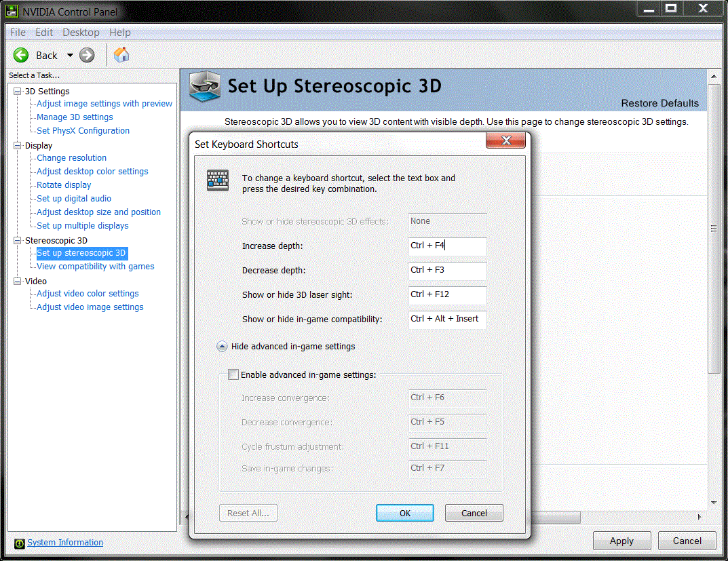Click Restore Defaults link
Image resolution: width=728 pixels, height=561 pixels.
click(x=659, y=103)
